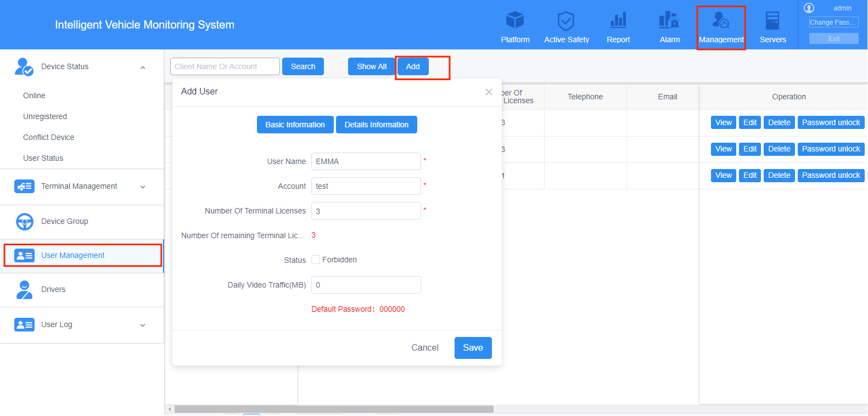Expand the Terminal Management section chevron
This screenshot has height=416, width=868.
(143, 187)
